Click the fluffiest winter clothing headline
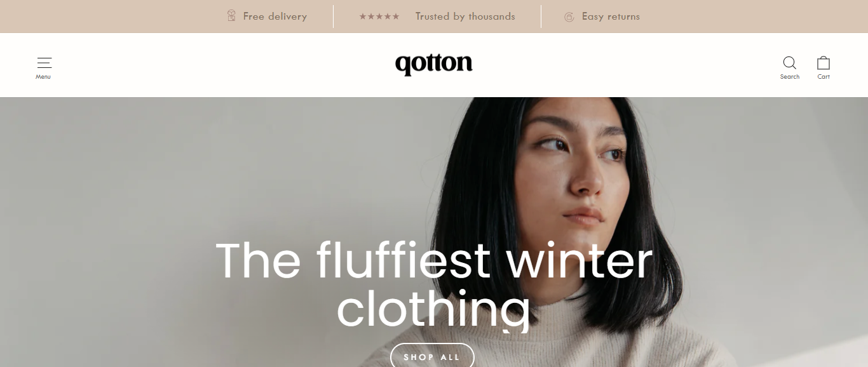This screenshot has height=367, width=868. pyautogui.click(x=434, y=285)
